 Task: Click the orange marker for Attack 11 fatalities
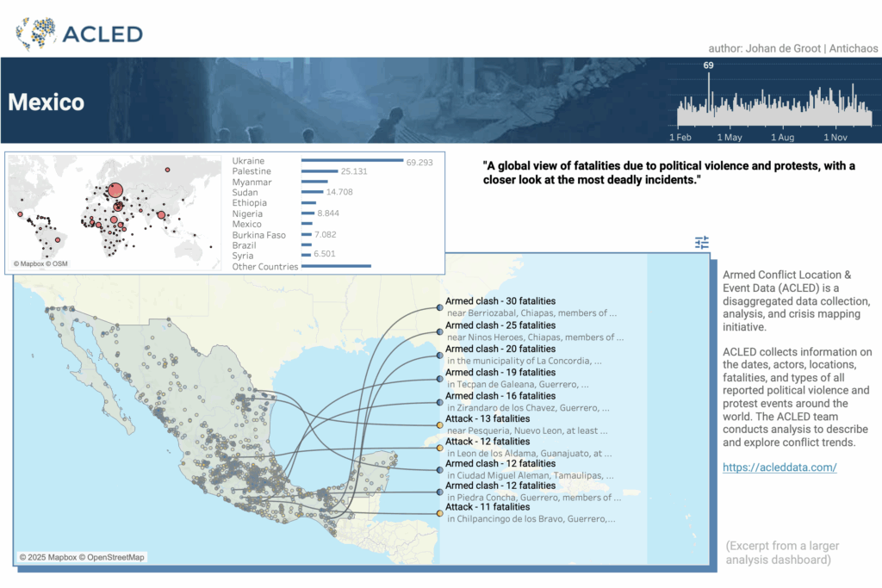click(x=439, y=514)
